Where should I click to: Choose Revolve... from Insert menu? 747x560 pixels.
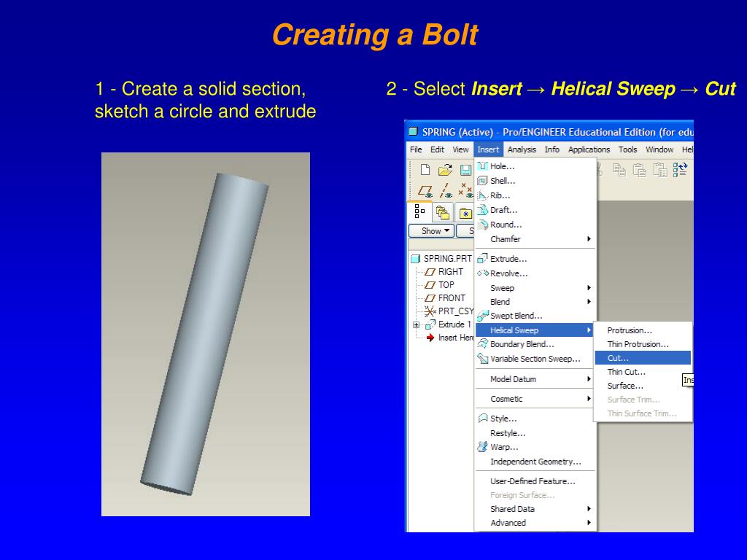tap(536, 273)
